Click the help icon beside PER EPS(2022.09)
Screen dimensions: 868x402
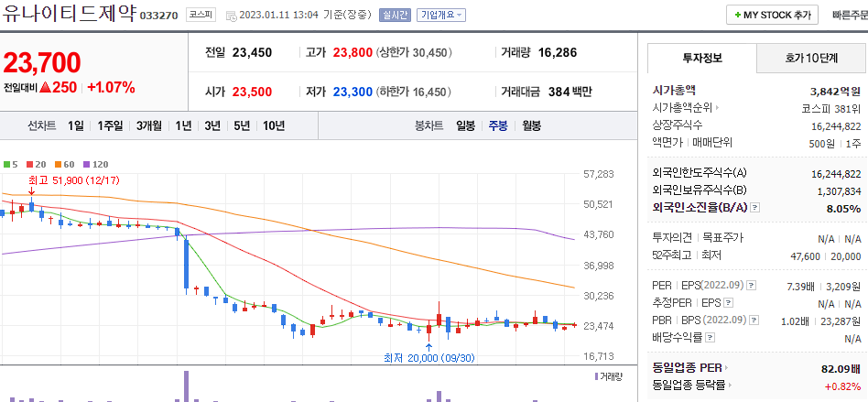[751, 286]
